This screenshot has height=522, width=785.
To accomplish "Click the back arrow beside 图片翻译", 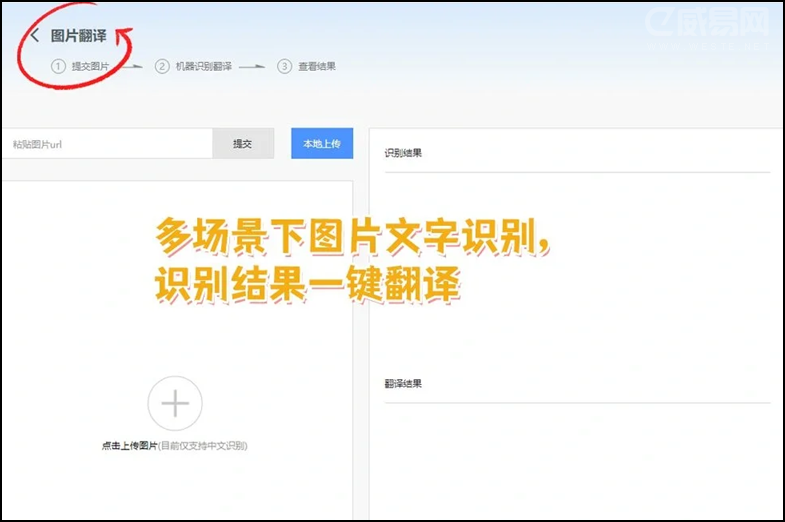I will (x=35, y=36).
